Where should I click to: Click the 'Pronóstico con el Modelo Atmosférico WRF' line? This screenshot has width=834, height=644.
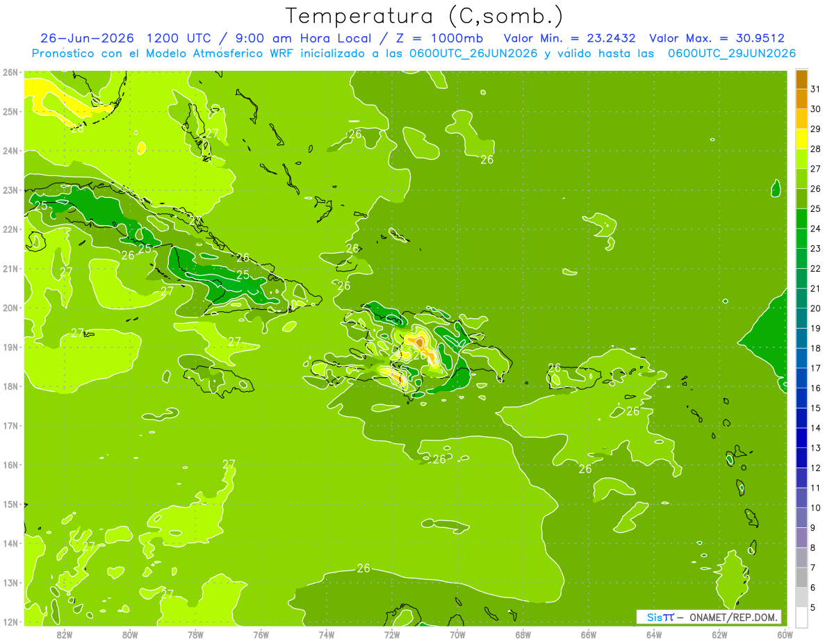click(414, 53)
